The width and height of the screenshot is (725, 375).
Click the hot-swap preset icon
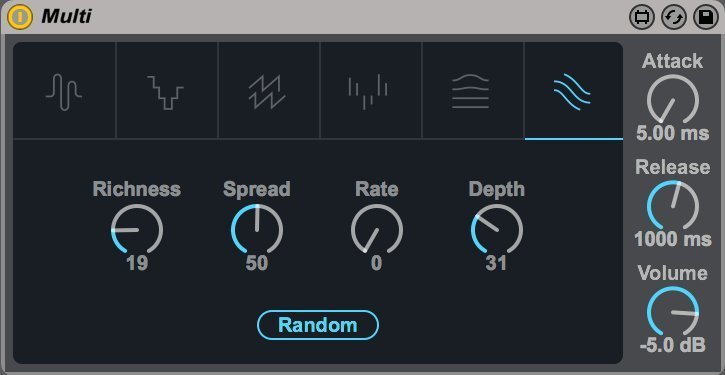674,18
